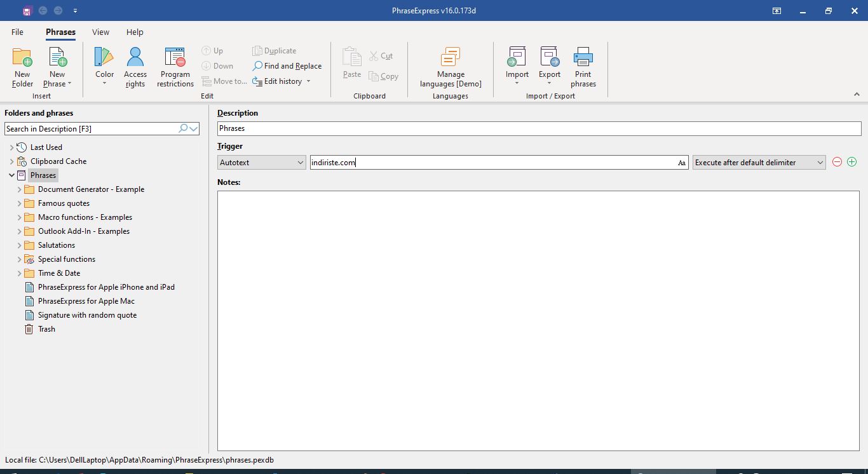Open Access rights settings
Image resolution: width=868 pixels, height=474 pixels.
(135, 67)
